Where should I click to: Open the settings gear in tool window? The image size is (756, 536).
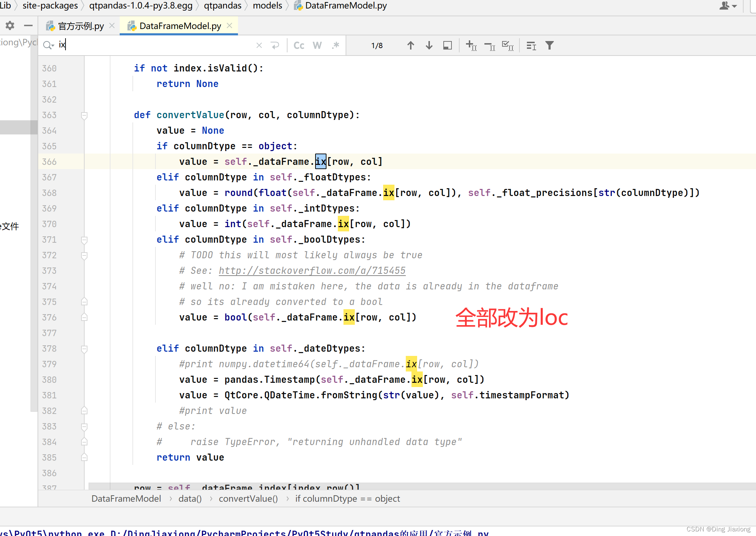pos(10,25)
